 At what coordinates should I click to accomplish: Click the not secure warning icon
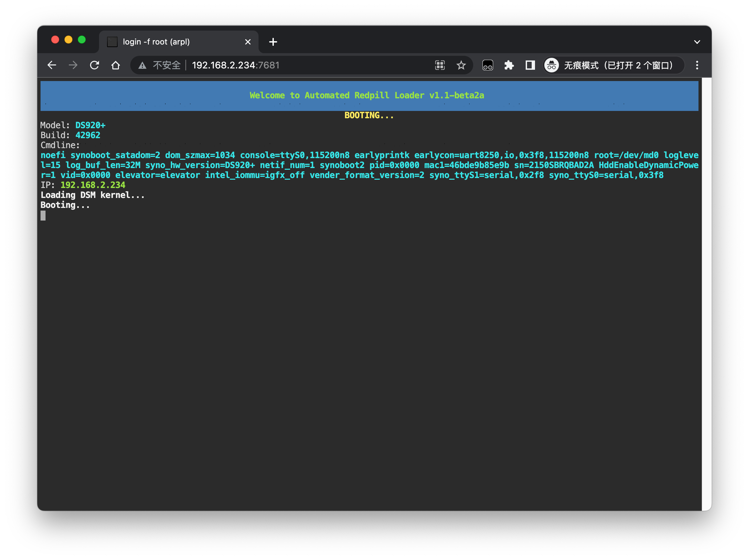pyautogui.click(x=142, y=65)
